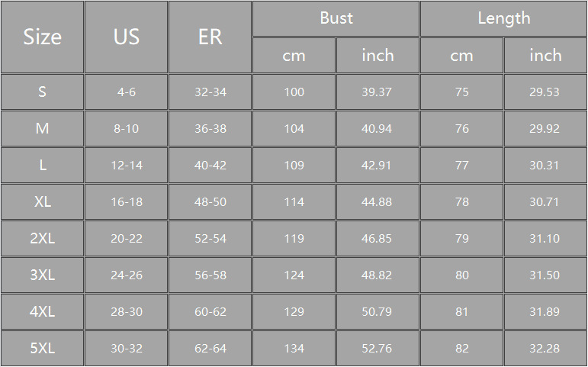Select the XL size cell
Image resolution: width=588 pixels, height=367 pixels.
point(42,202)
